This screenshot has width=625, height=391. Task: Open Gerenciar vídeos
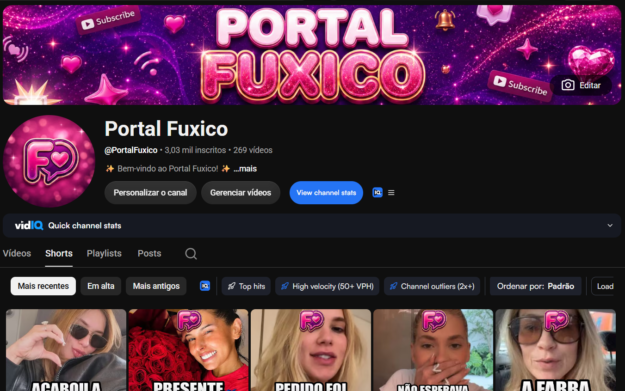click(x=240, y=193)
